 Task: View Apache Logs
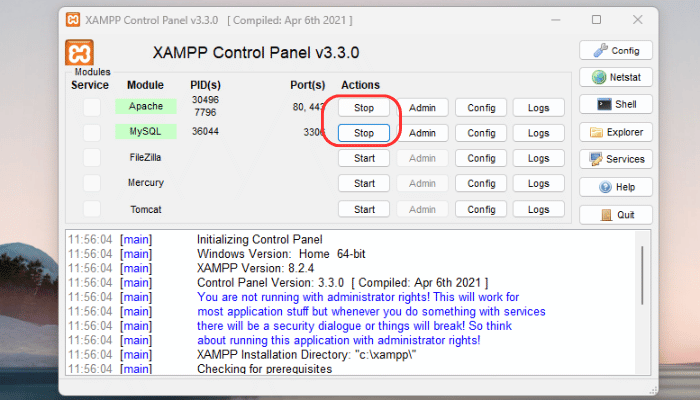click(x=539, y=108)
